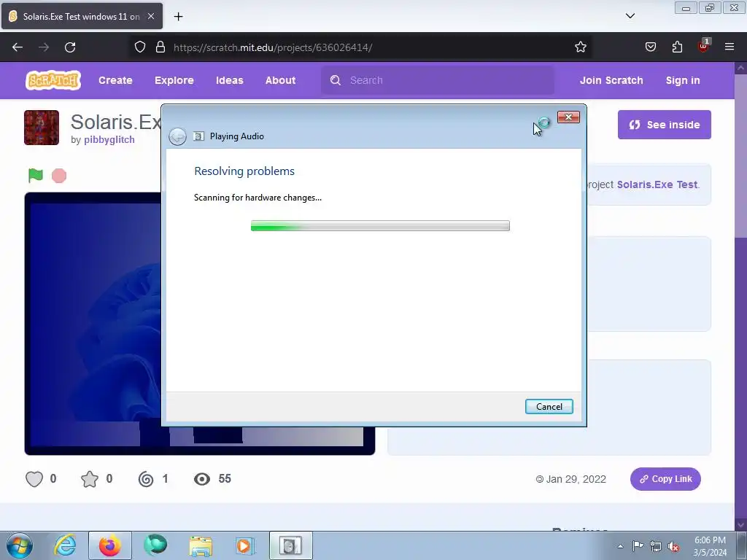747x560 pixels.
Task: Favorite the project with the star icon
Action: tap(90, 479)
